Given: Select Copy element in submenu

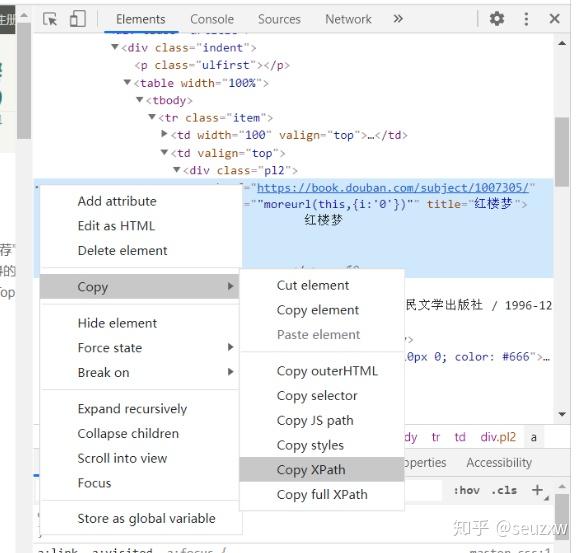Looking at the screenshot, I should (x=318, y=310).
